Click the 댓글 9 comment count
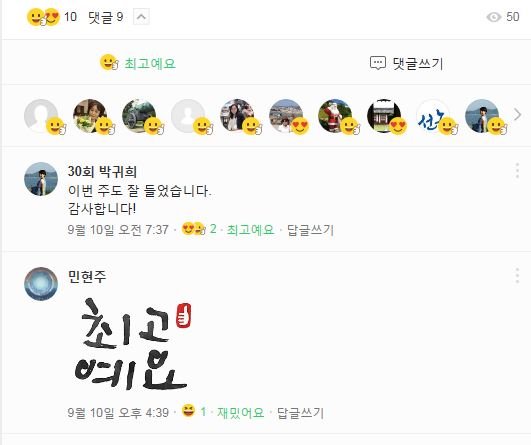This screenshot has width=531, height=445. pos(105,17)
